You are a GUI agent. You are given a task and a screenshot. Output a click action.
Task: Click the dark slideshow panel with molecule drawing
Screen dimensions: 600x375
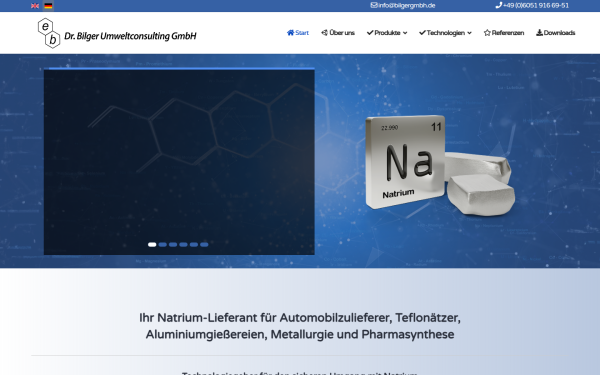179,161
